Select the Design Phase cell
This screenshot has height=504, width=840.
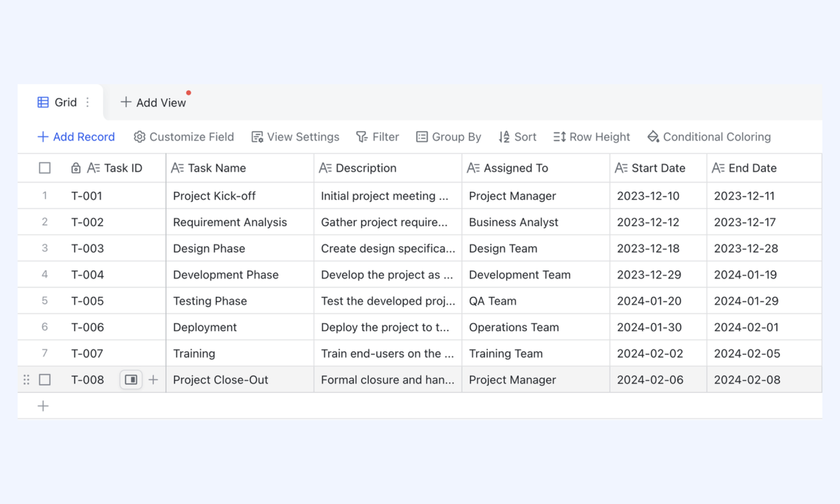240,248
